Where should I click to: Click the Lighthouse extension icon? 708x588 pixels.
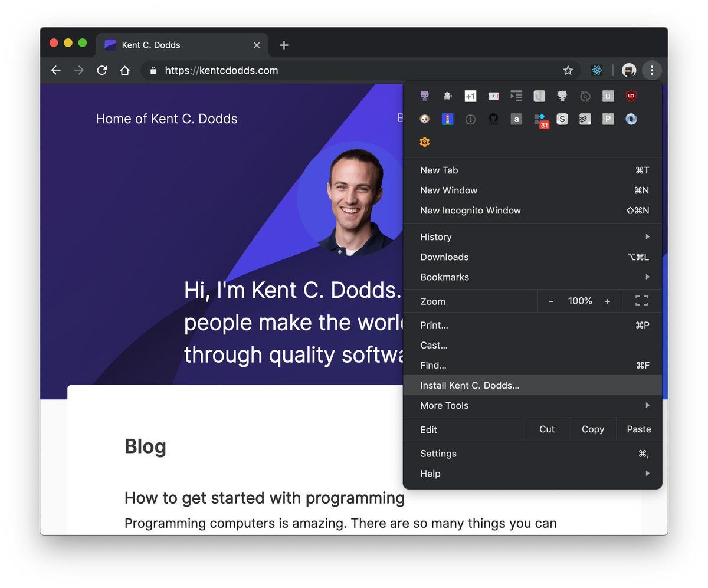pyautogui.click(x=447, y=119)
